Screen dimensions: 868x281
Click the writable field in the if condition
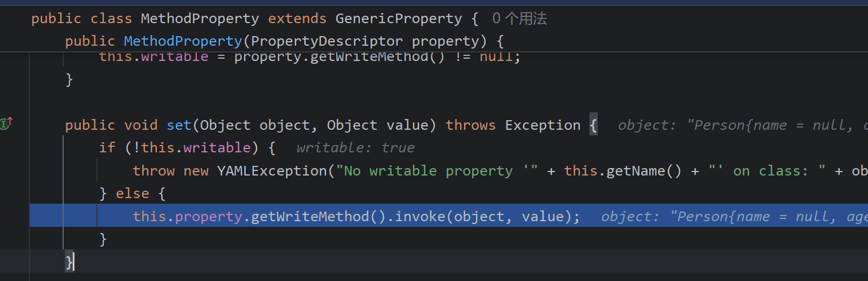click(x=217, y=148)
